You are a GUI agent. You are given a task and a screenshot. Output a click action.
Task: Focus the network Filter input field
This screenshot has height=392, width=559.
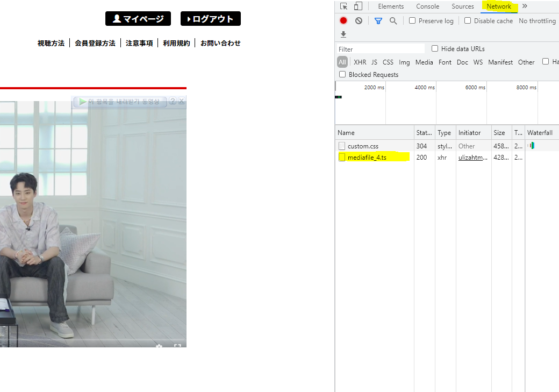pos(381,49)
